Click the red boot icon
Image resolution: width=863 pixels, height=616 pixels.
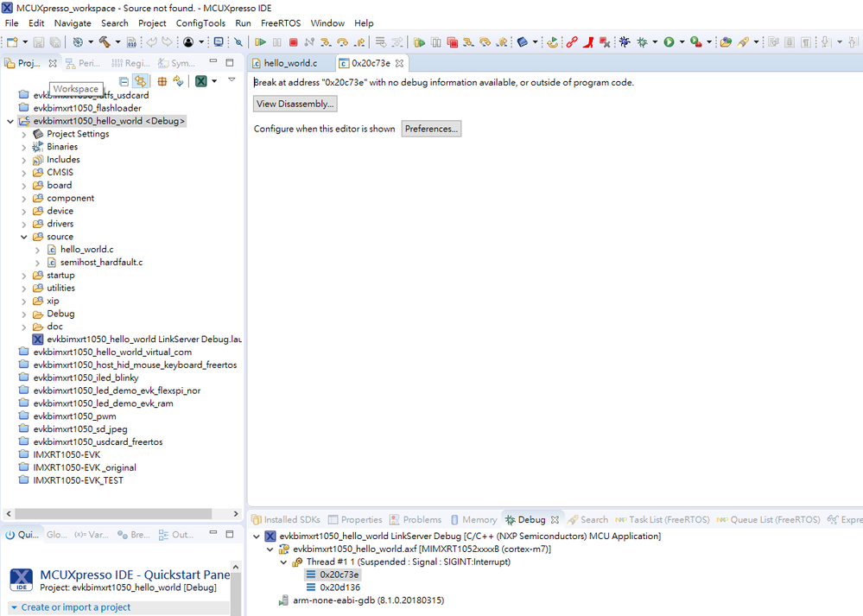[x=588, y=41]
